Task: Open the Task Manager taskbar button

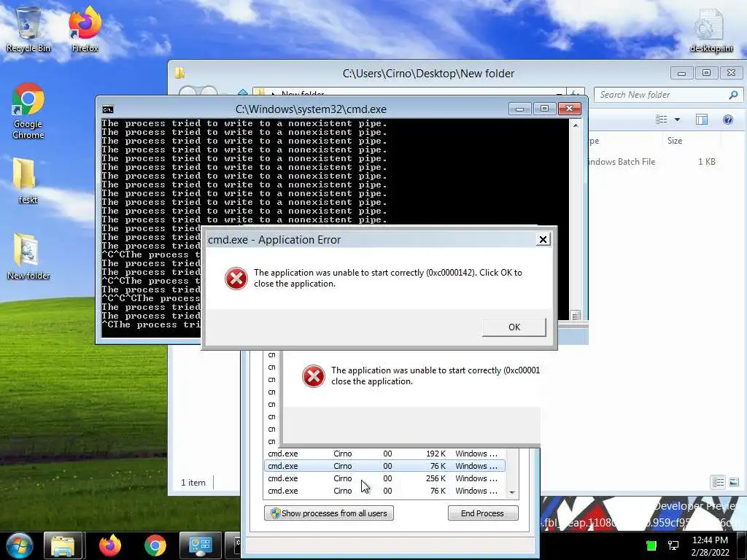Action: [x=200, y=545]
